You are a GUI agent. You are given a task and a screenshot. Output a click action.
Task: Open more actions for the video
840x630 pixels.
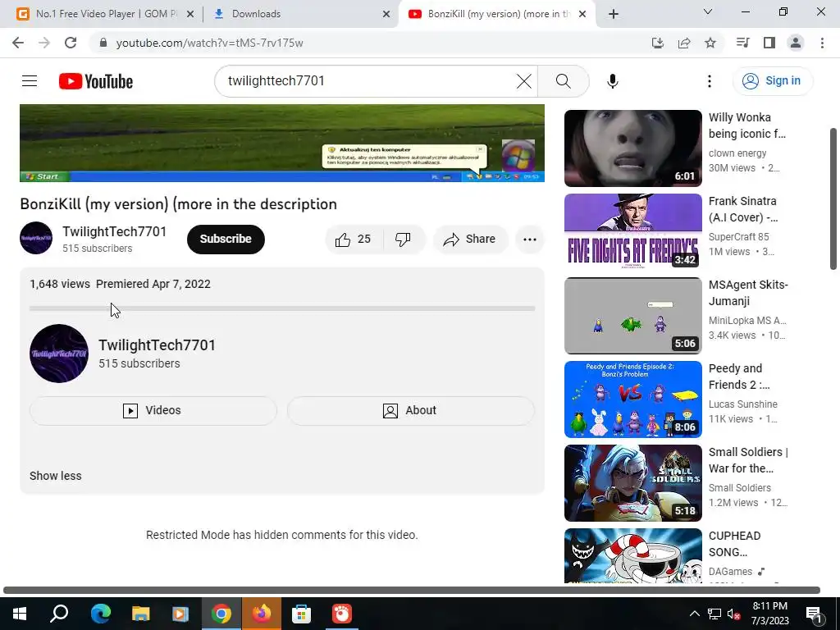tap(530, 239)
